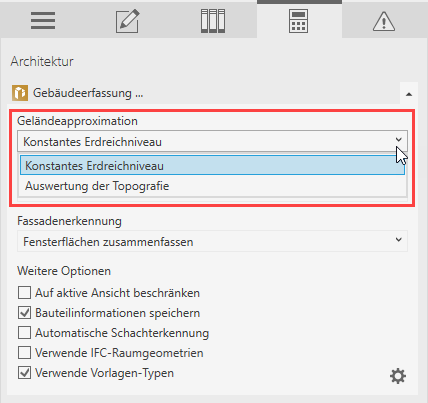Uncheck Bauteilinformationen speichern
The height and width of the screenshot is (403, 428).
click(x=24, y=313)
